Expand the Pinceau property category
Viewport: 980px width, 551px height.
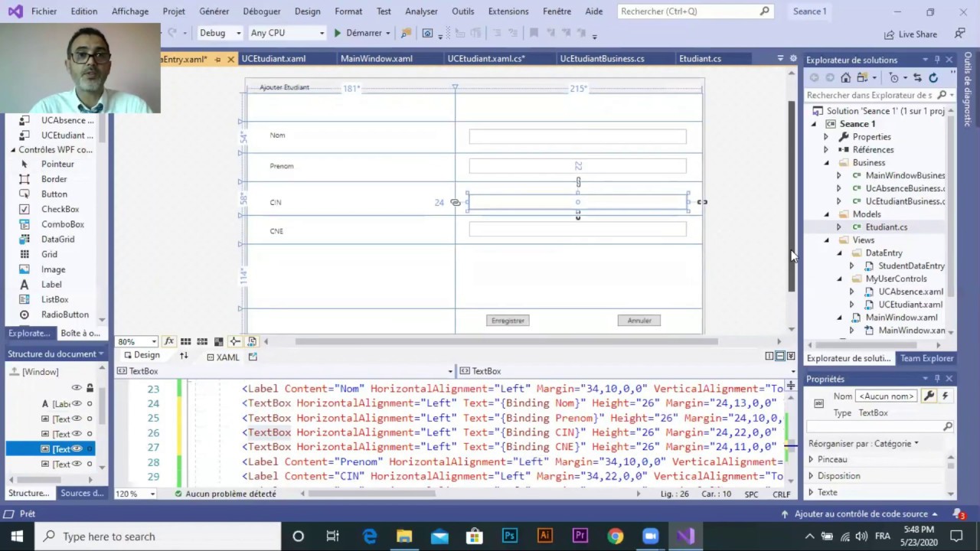(x=811, y=460)
